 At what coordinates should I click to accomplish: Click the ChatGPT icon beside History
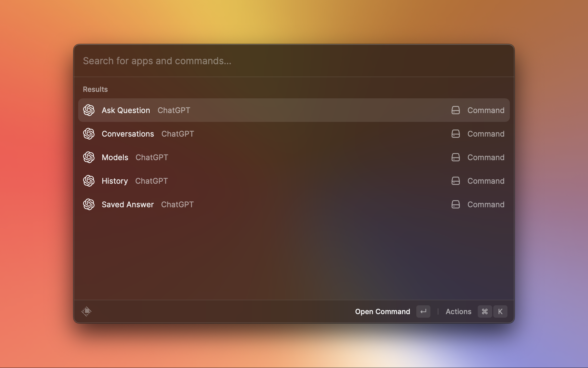89,181
